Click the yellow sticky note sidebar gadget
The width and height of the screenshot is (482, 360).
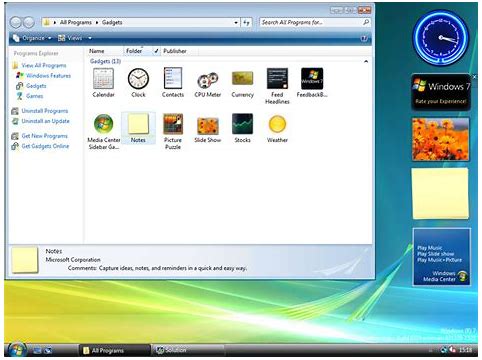[440, 193]
